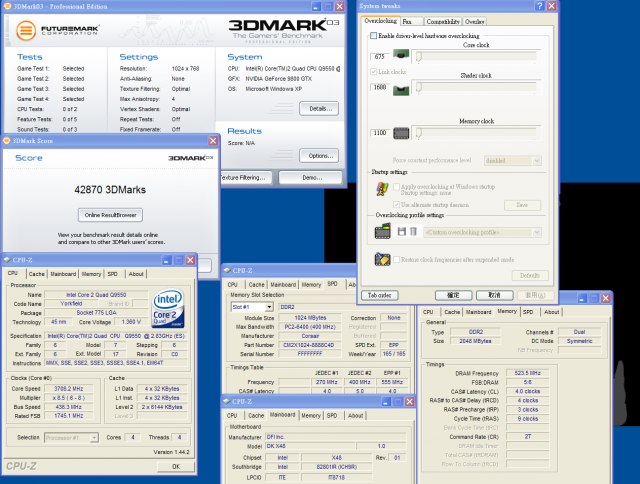Click the CPU-Z SPD window title icon
Screen dimensions: 640x484
coord(227,271)
